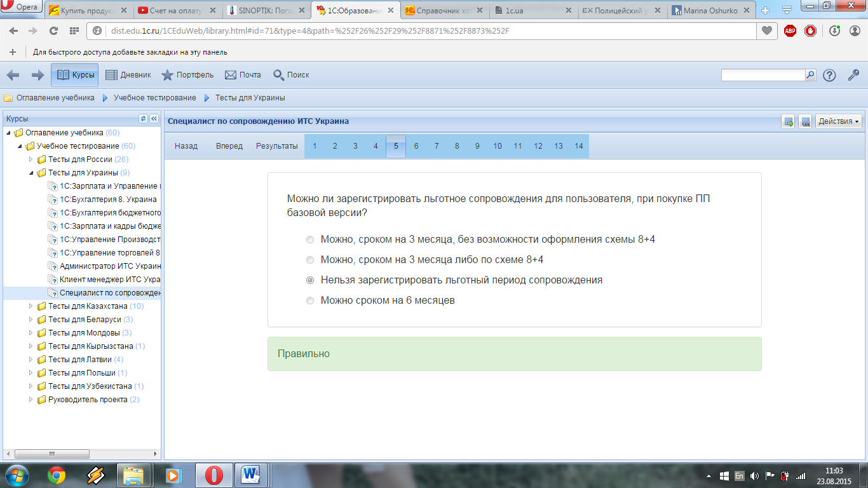Expand Тесты для Беларуси folder
Image resolution: width=868 pixels, height=488 pixels.
[x=32, y=320]
